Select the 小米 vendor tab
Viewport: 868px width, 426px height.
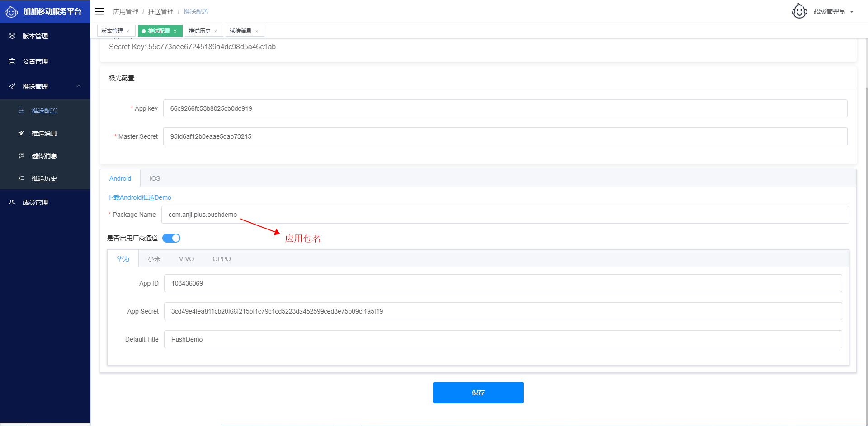154,259
